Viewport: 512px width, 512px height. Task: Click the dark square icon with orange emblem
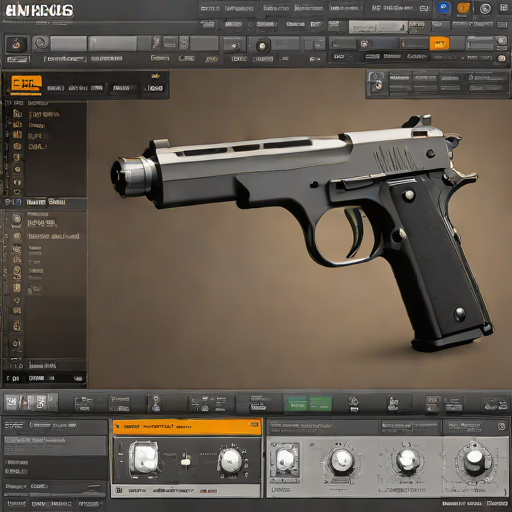(x=16, y=44)
